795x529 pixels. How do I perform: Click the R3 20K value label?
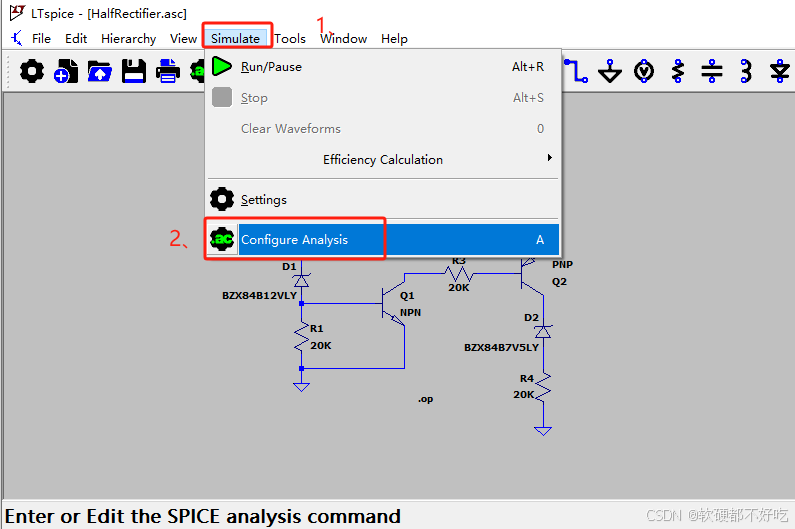click(459, 288)
